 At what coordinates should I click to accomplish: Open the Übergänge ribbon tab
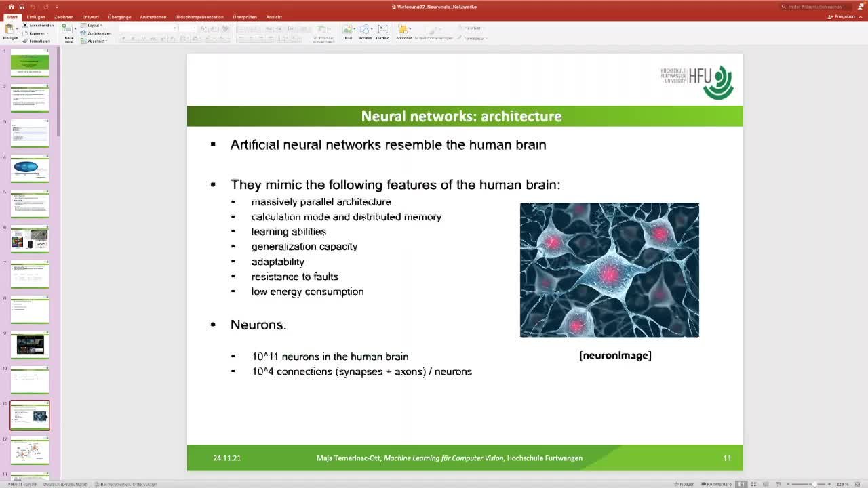click(119, 17)
